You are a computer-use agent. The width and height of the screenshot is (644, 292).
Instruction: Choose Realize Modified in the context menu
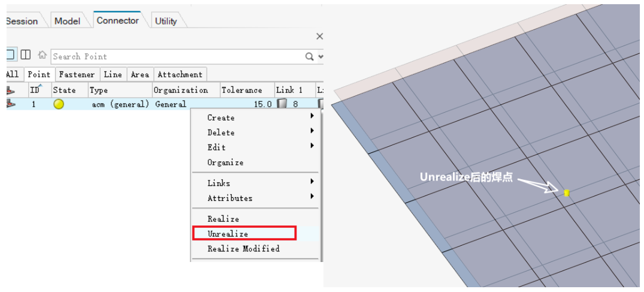pyautogui.click(x=255, y=248)
